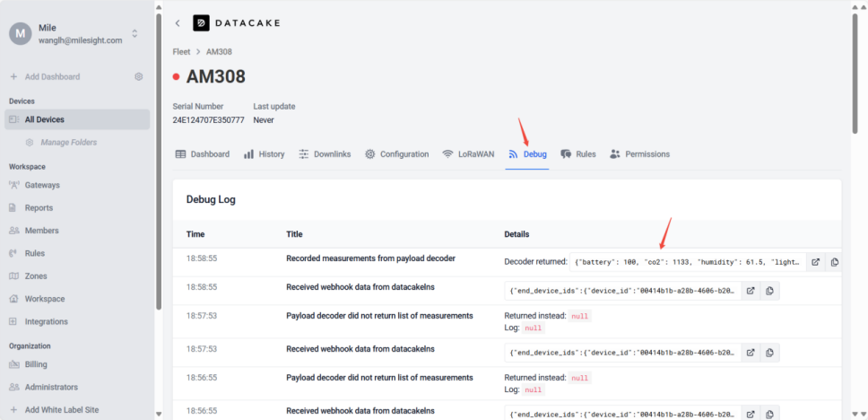The height and width of the screenshot is (420, 868).
Task: Click the Details column header
Action: click(516, 234)
